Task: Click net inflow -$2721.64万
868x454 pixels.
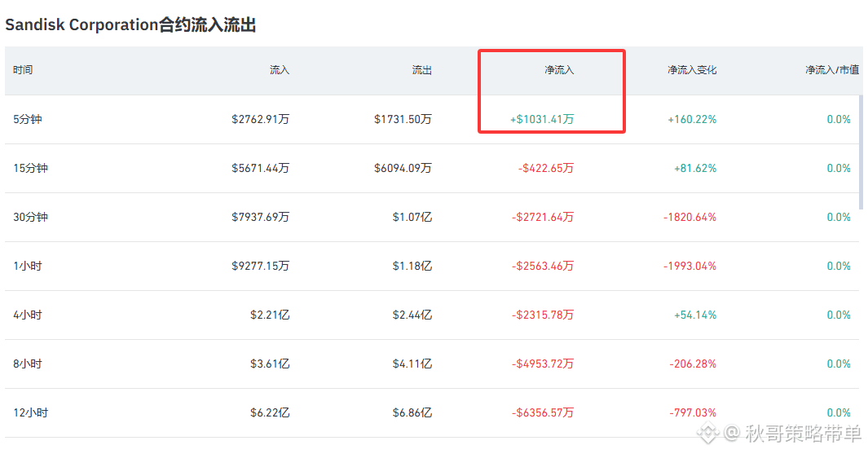Action: click(543, 217)
